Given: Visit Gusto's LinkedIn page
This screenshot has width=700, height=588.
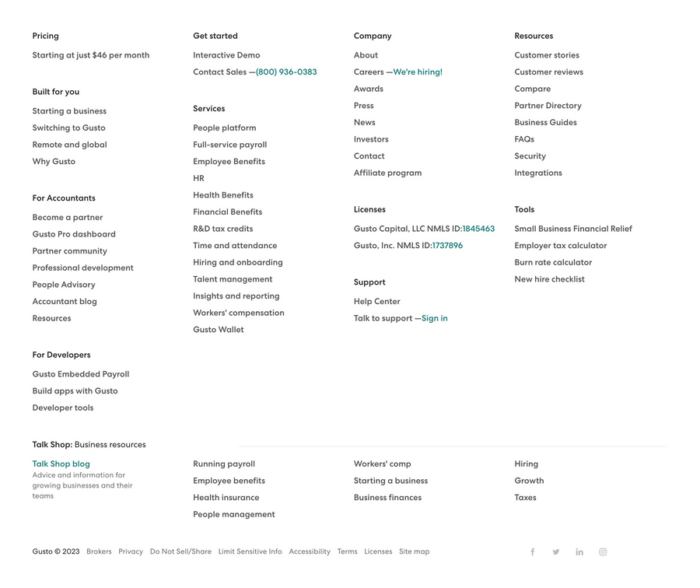Looking at the screenshot, I should click(x=579, y=551).
